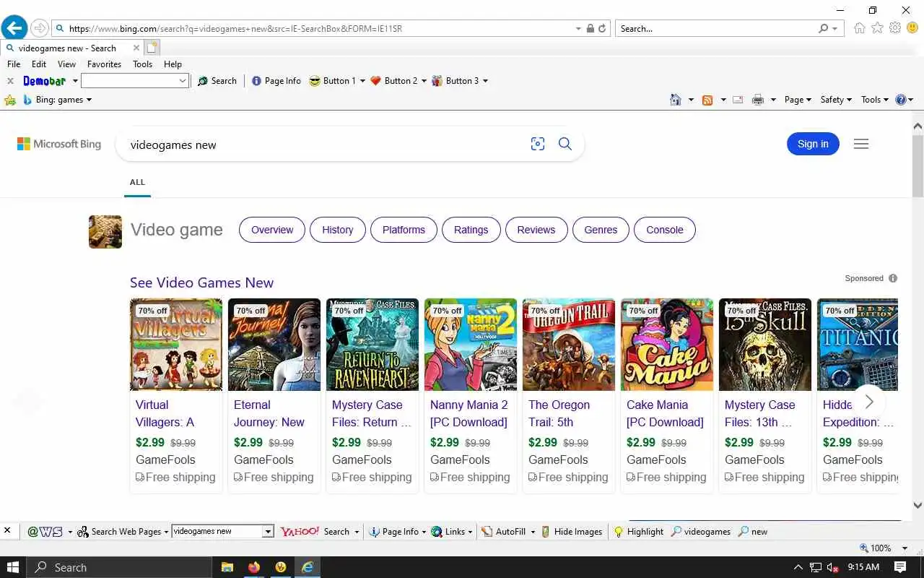Open the See Video Games New link
This screenshot has height=578, width=924.
(201, 282)
